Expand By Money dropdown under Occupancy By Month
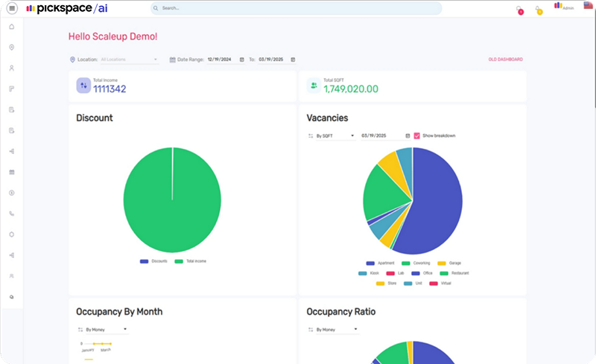Viewport: 596px width, 364px height. tap(107, 330)
